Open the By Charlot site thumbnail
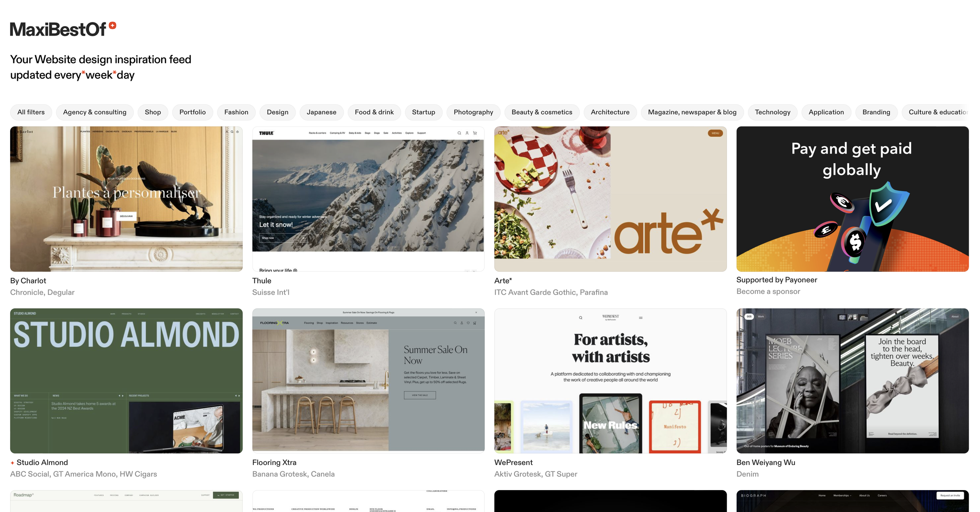 tap(126, 199)
